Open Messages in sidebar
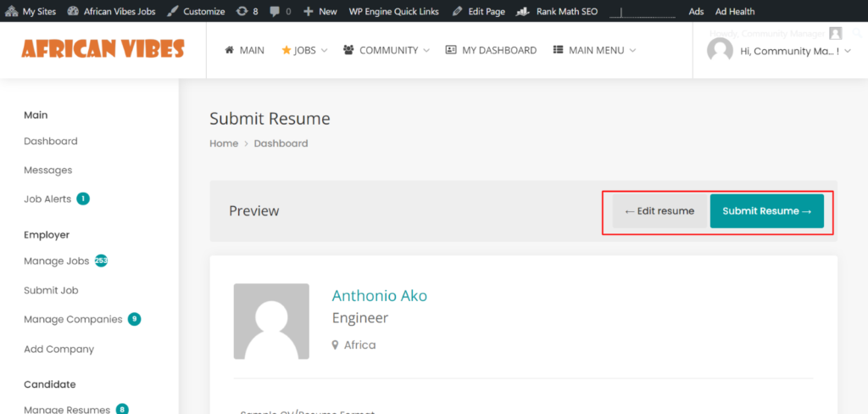868x414 pixels. [x=47, y=171]
